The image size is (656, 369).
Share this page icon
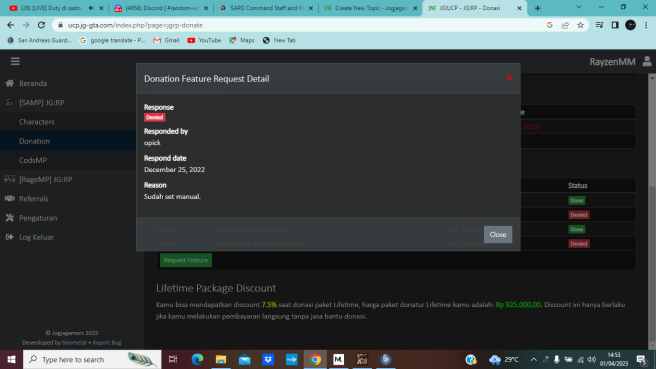[x=565, y=25]
